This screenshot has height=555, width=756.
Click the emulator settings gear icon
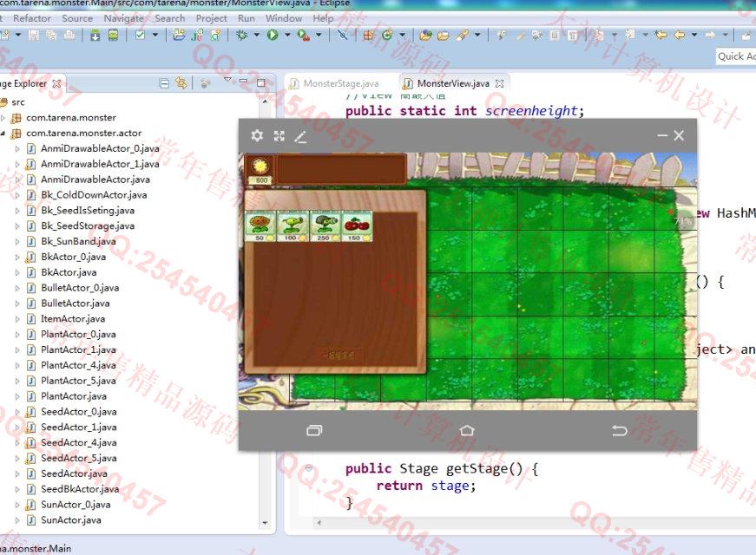[x=257, y=136]
